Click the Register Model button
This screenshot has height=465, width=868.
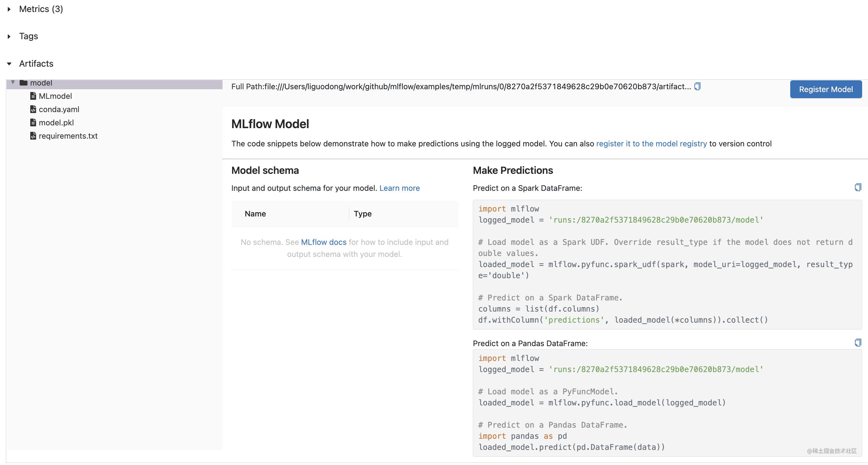click(826, 89)
